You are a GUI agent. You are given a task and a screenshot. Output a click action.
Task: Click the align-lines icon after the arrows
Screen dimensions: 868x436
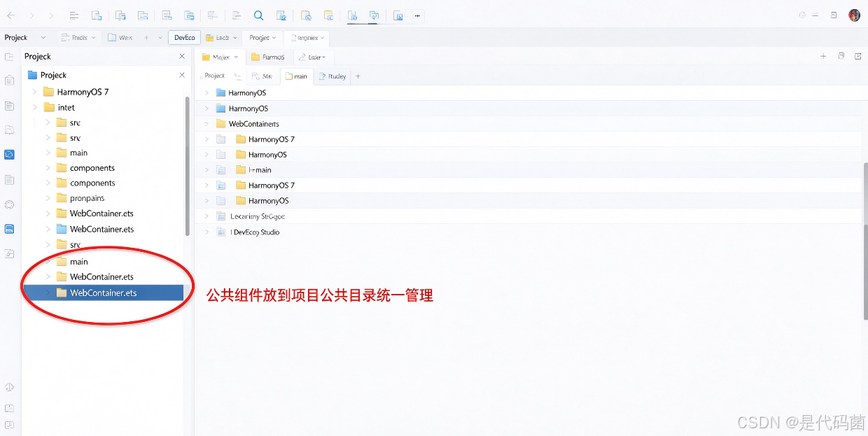coord(75,15)
